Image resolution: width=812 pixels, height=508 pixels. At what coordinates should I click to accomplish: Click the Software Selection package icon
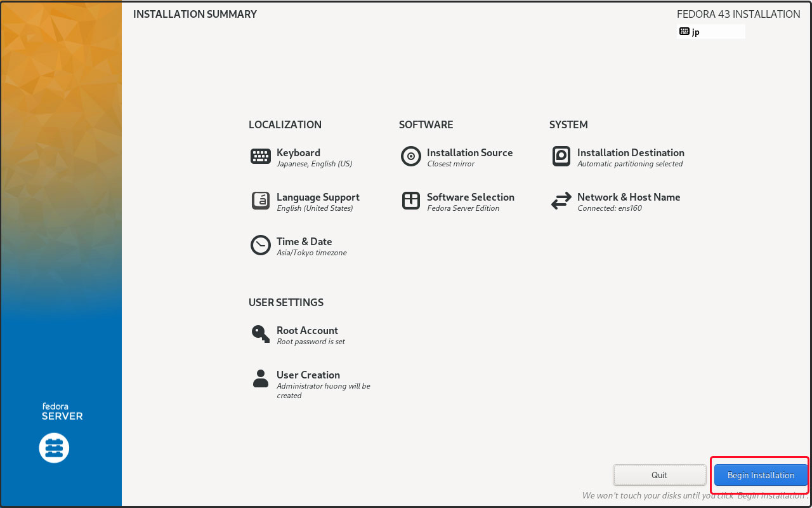[x=411, y=201]
